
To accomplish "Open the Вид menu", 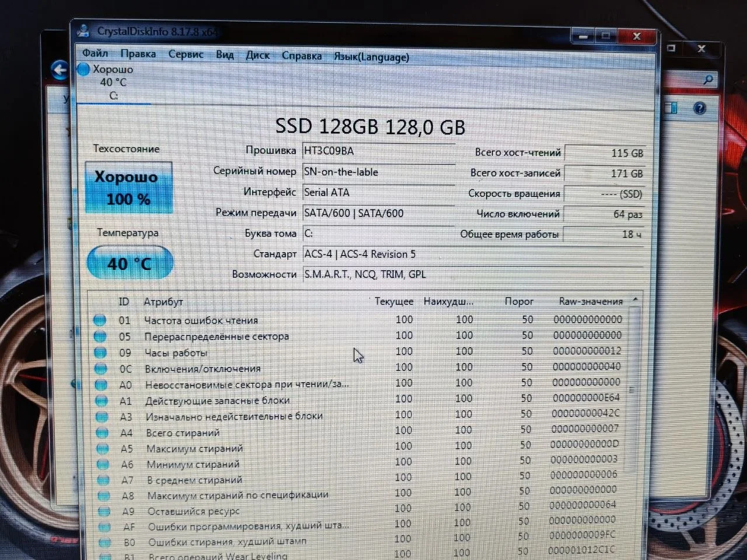I will [x=225, y=55].
